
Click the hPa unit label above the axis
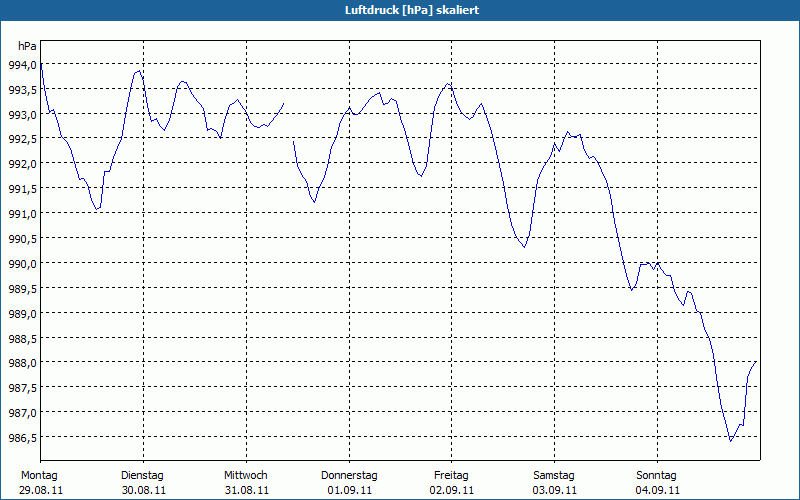point(26,46)
